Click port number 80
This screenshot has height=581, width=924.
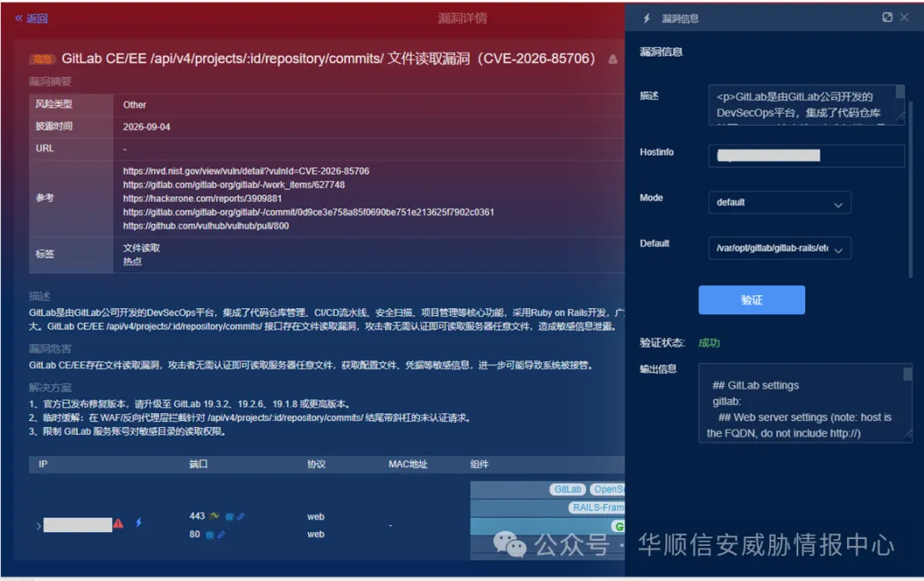coord(194,535)
